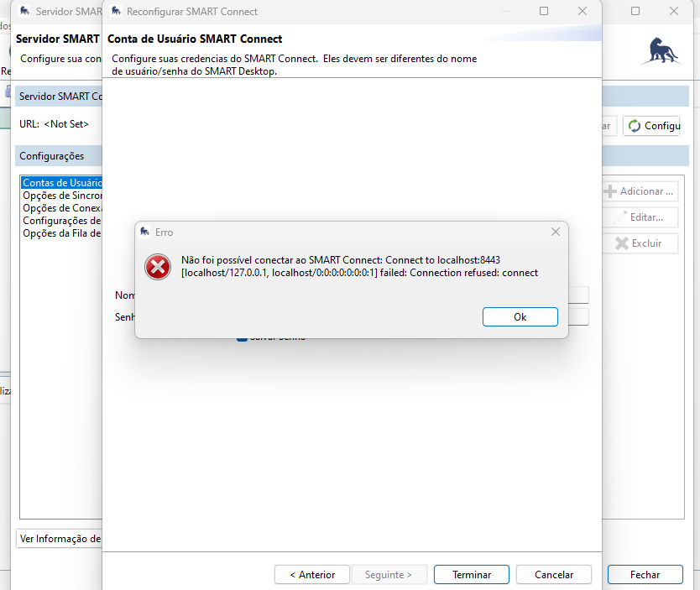Click panther icon in Reconfigurar SMART Connect title
The image size is (700, 590).
pyautogui.click(x=116, y=12)
